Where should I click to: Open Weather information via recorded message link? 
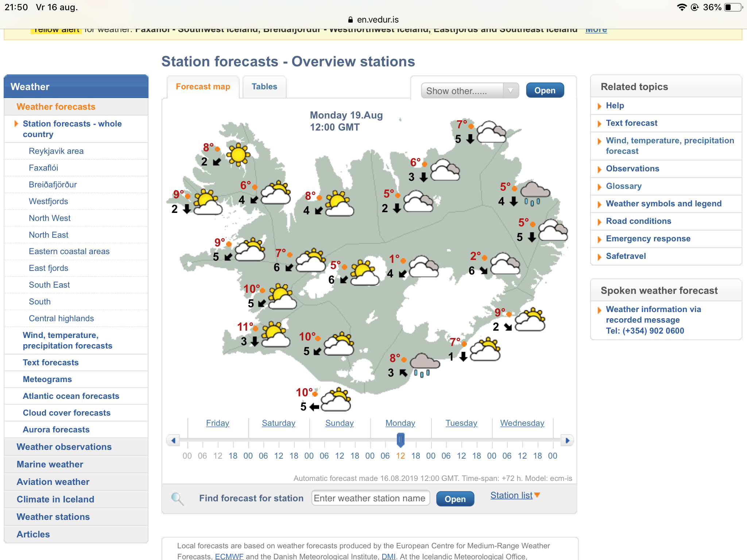click(653, 320)
